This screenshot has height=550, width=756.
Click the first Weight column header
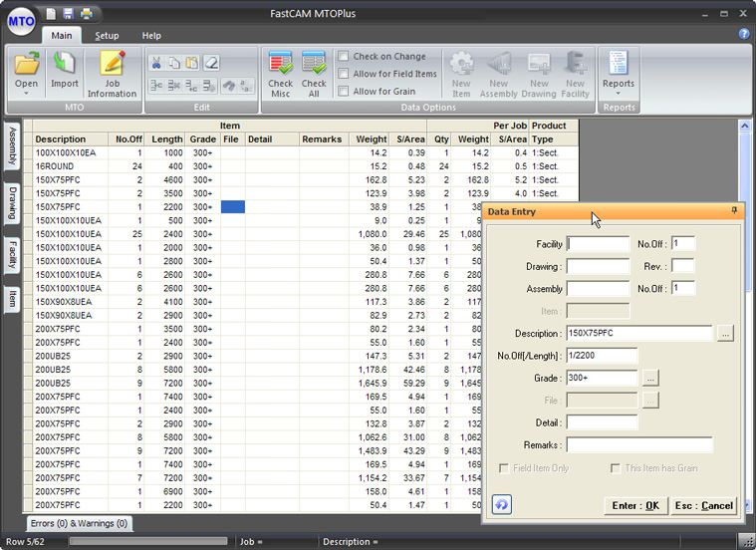(x=370, y=138)
